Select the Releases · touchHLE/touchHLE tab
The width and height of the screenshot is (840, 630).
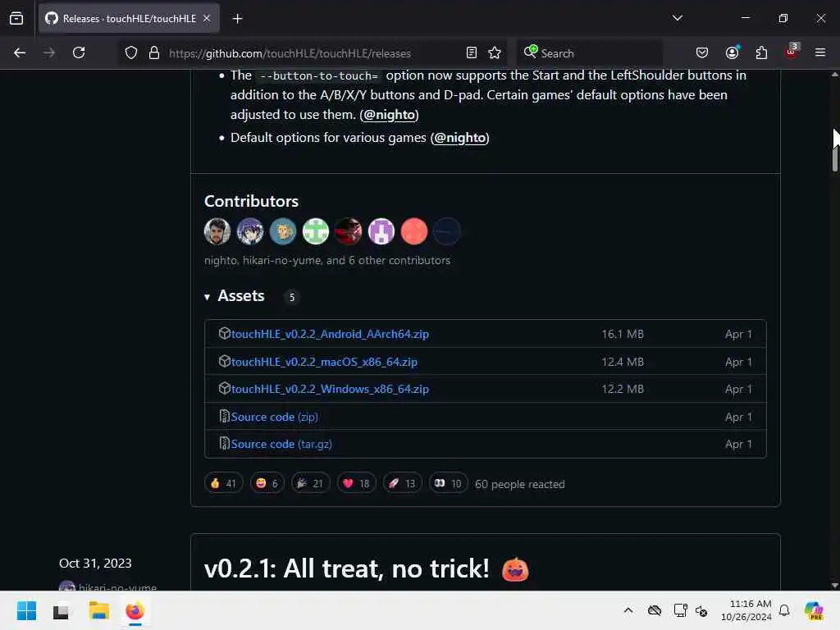pyautogui.click(x=129, y=19)
